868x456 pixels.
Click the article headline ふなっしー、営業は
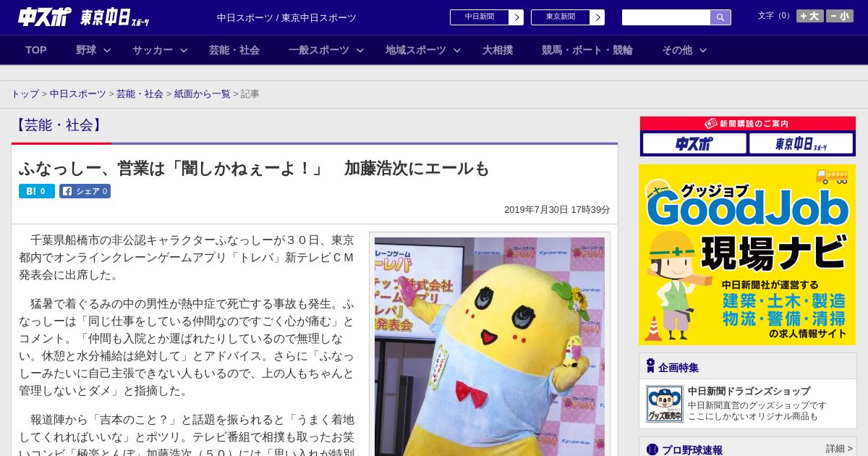(254, 169)
